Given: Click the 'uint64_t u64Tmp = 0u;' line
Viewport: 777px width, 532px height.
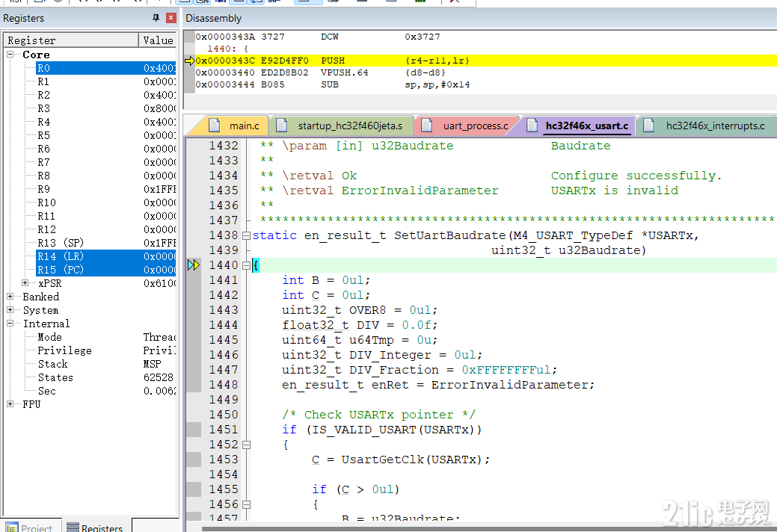Looking at the screenshot, I should [360, 340].
